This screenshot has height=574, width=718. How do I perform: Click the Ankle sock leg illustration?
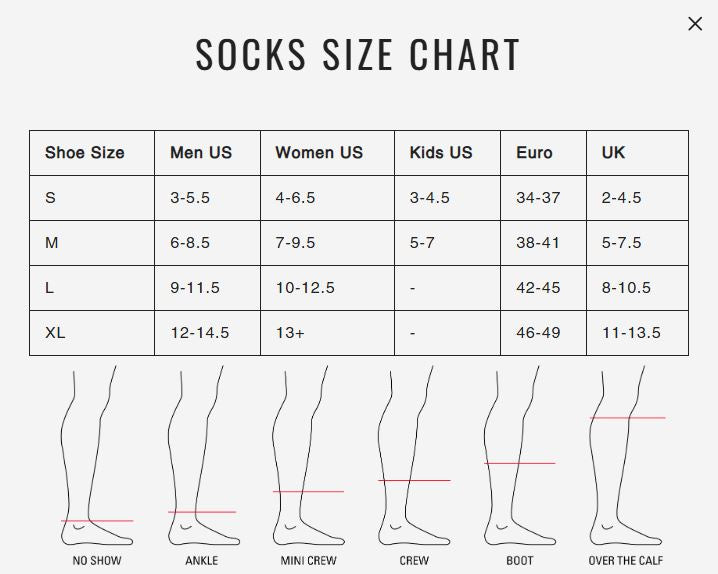[x=201, y=460]
